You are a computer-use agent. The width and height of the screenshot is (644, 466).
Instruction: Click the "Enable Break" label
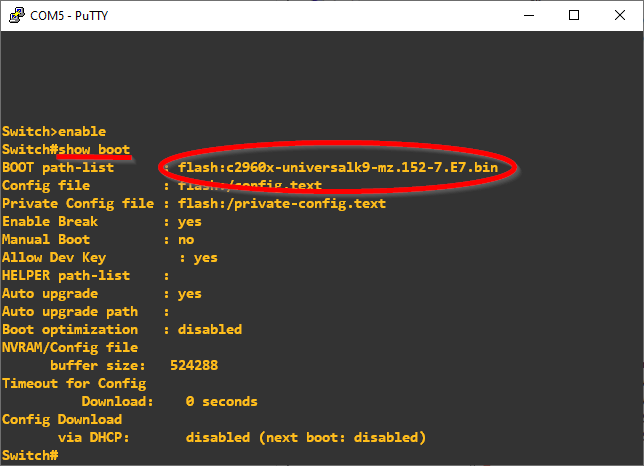(x=50, y=222)
